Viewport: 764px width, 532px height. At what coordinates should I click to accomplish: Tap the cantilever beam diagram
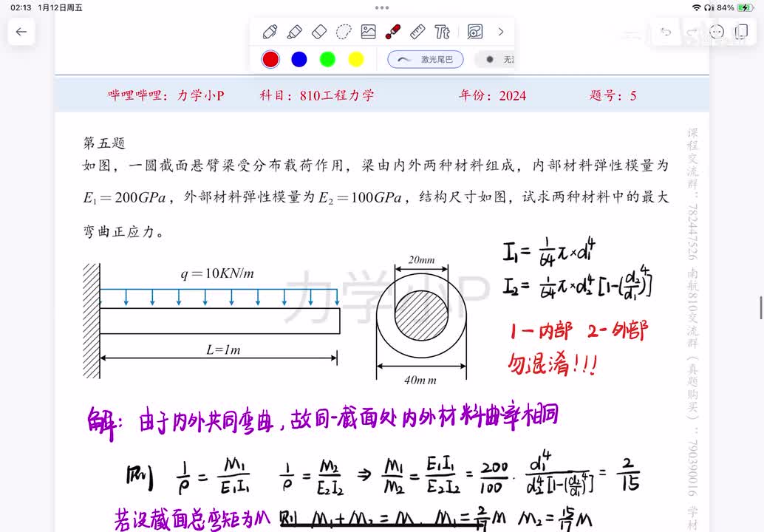click(x=211, y=321)
